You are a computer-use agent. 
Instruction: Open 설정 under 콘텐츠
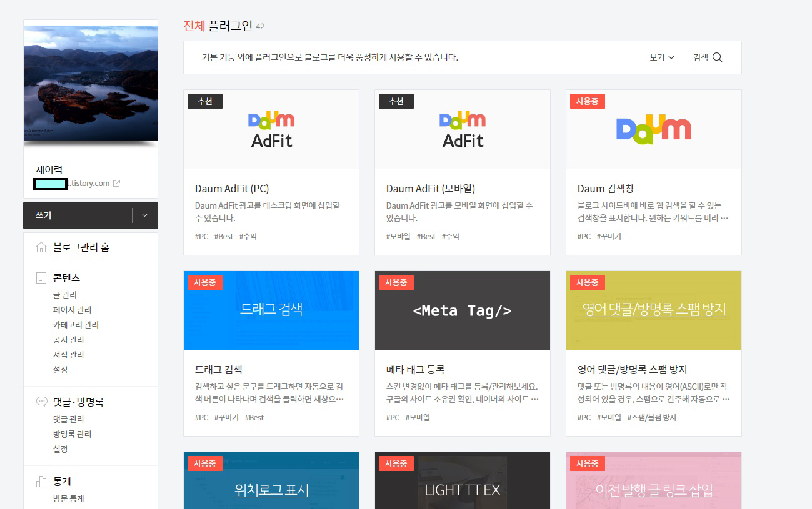[60, 370]
